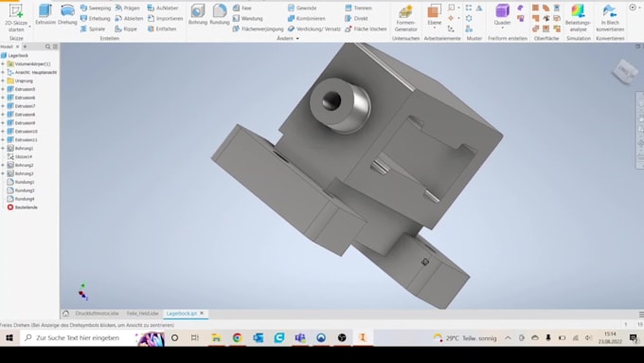Expand the Ursprung folder
The height and width of the screenshot is (363, 644).
[3, 81]
